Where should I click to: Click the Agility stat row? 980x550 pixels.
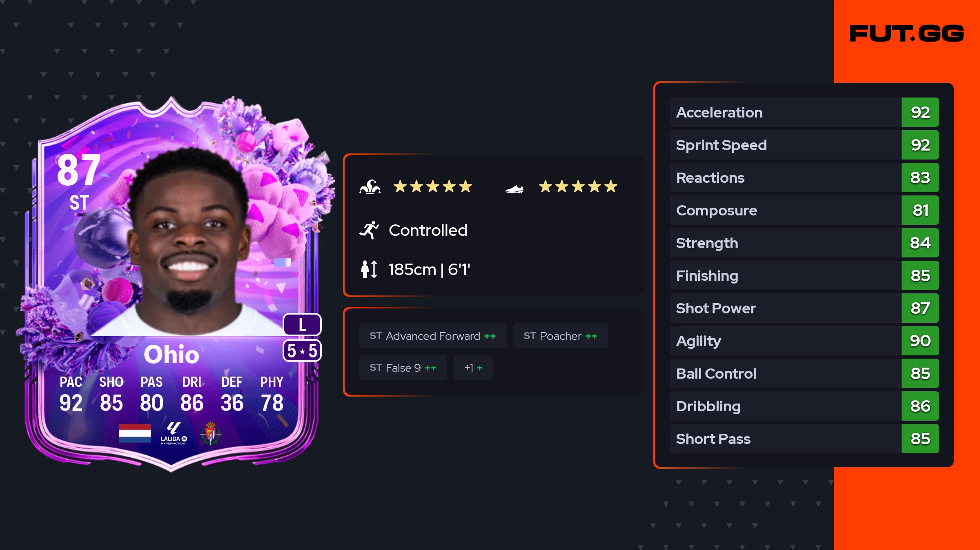(804, 341)
